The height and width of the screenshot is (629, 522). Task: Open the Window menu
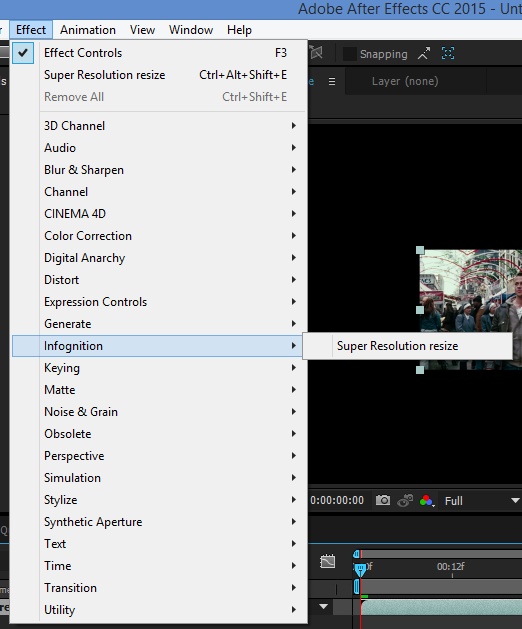191,30
